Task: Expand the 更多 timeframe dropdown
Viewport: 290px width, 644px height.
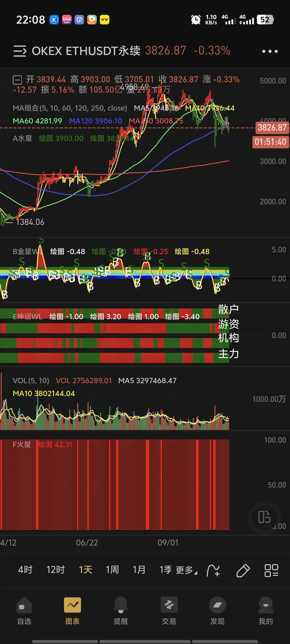Action: (x=187, y=570)
